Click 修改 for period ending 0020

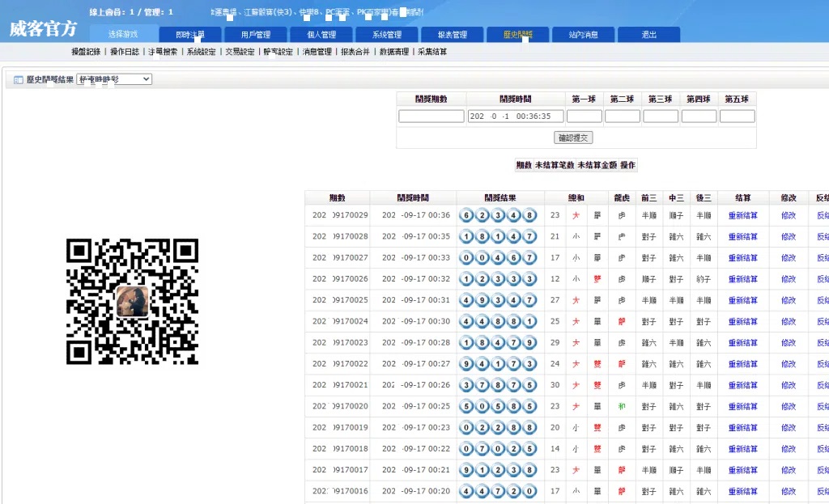coord(789,406)
